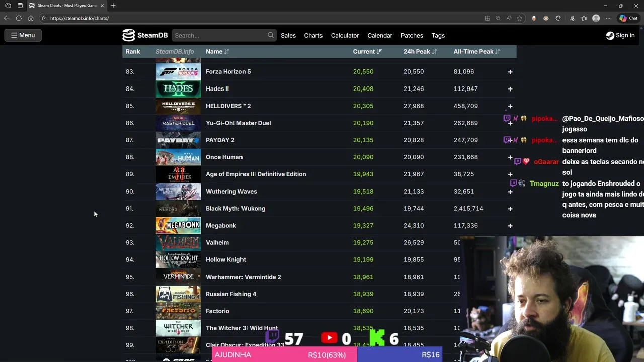Image resolution: width=644 pixels, height=362 pixels.
Task: Expand the Hades II row plus
Action: 510,89
